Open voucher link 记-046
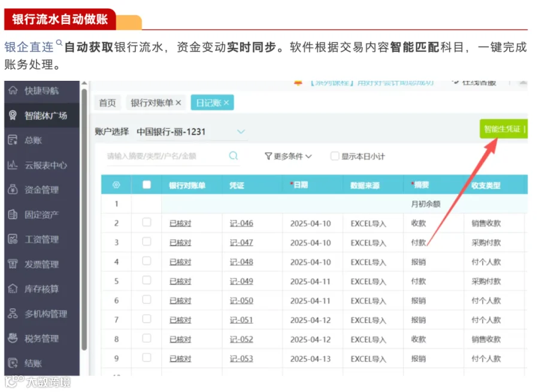539x392 pixels. click(x=241, y=223)
